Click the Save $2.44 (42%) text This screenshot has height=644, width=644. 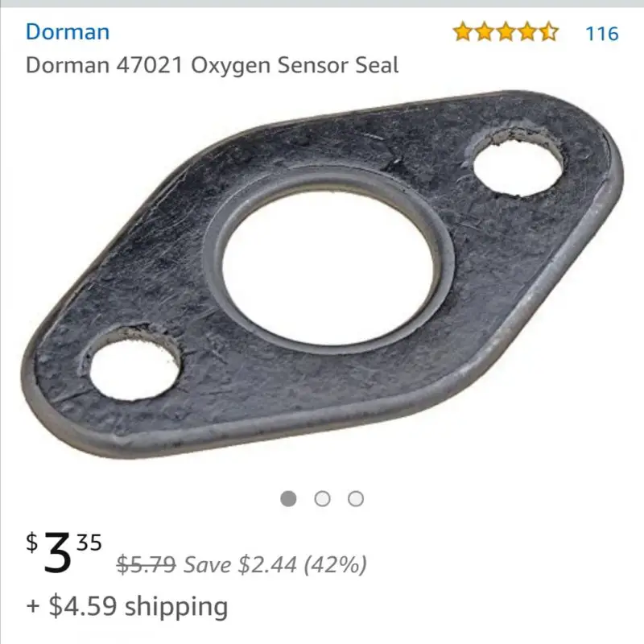[275, 564]
